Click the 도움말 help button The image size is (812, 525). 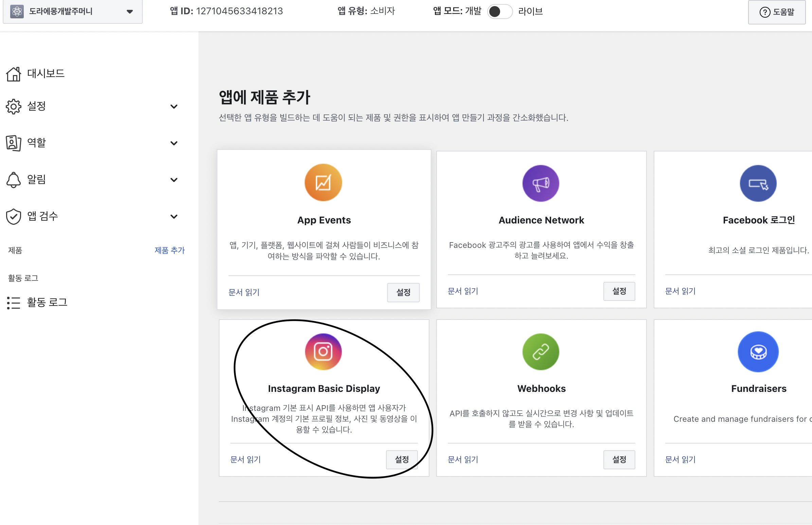777,12
